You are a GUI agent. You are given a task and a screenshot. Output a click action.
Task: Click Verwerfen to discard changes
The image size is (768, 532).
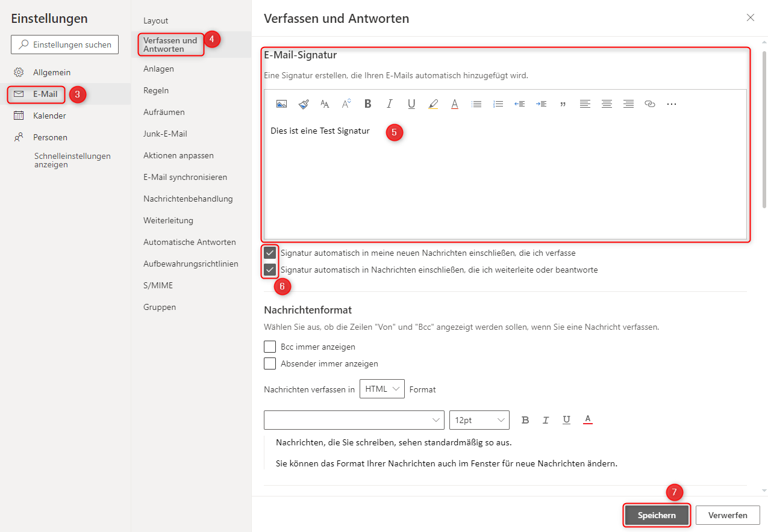coord(728,515)
